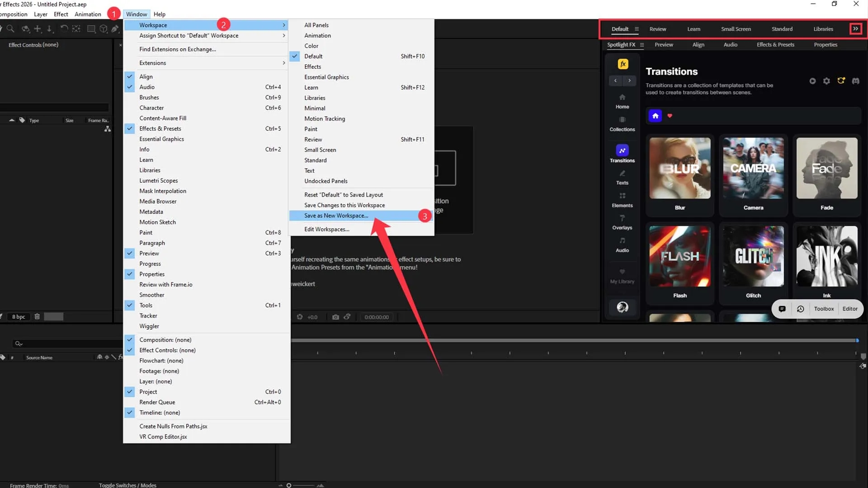The width and height of the screenshot is (868, 488).
Task: Switch to the Effects & Presets panel tab
Action: click(x=775, y=45)
